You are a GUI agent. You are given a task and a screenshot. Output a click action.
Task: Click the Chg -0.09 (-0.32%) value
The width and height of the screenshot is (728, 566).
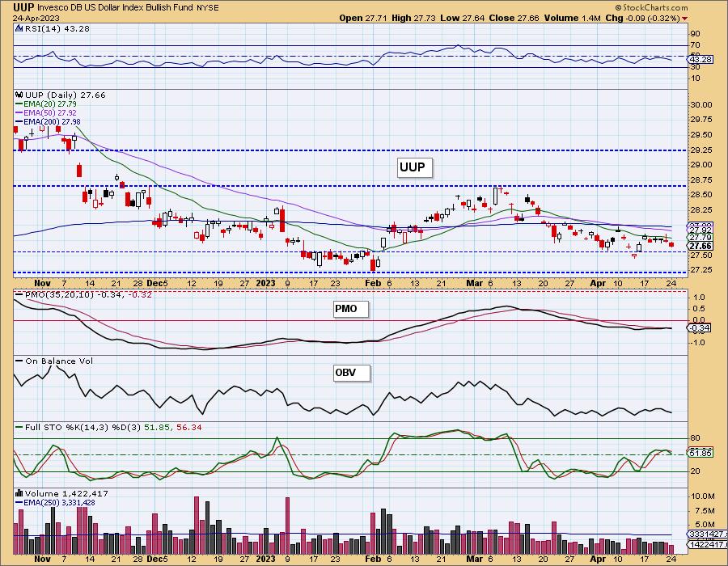click(x=642, y=18)
